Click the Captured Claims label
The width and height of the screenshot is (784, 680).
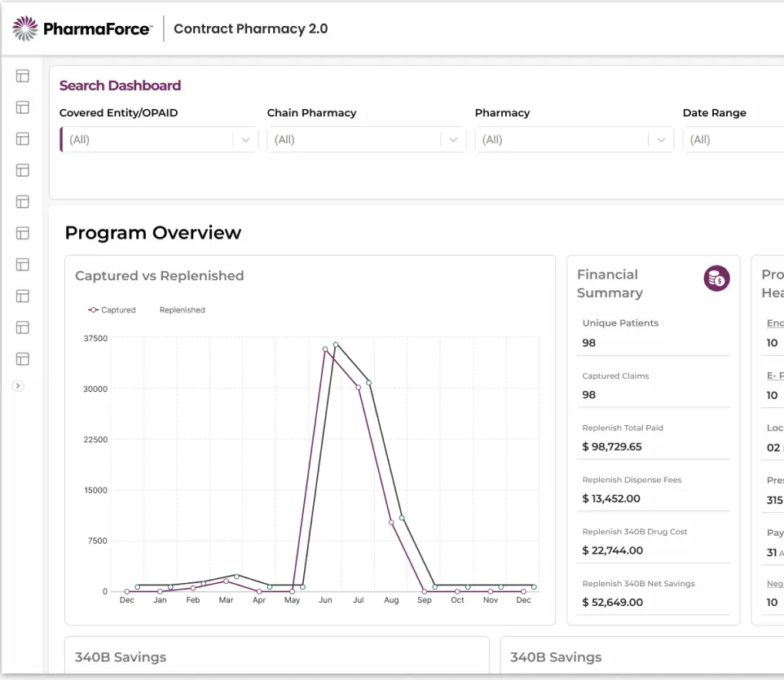(615, 375)
